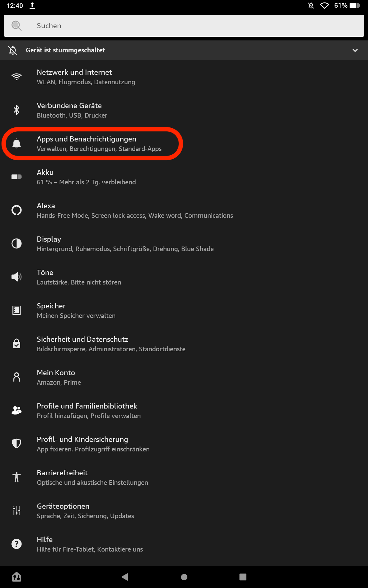Image resolution: width=368 pixels, height=588 pixels.
Task: Tap the question mark Hilfe icon
Action: pyautogui.click(x=17, y=544)
